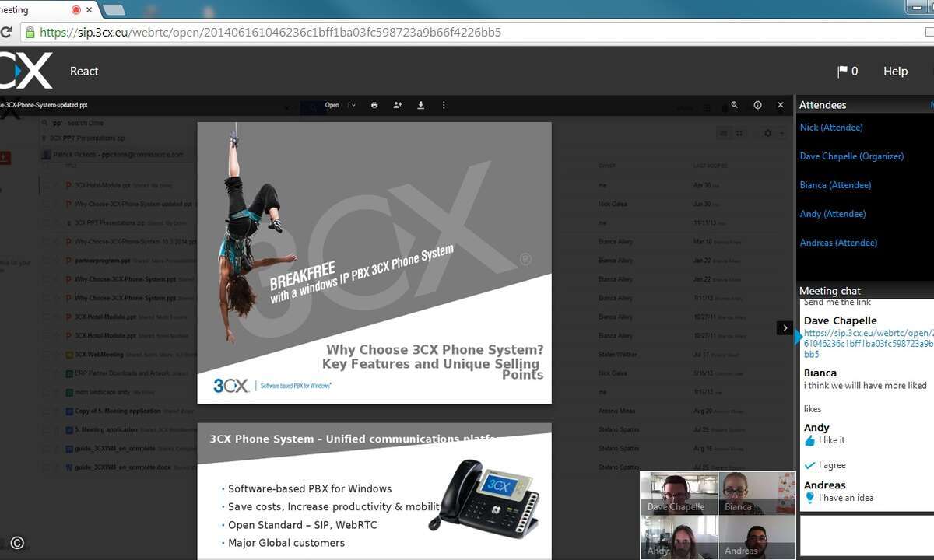Zoom the preview with the magnifier icon
The height and width of the screenshot is (560, 934).
click(x=734, y=105)
